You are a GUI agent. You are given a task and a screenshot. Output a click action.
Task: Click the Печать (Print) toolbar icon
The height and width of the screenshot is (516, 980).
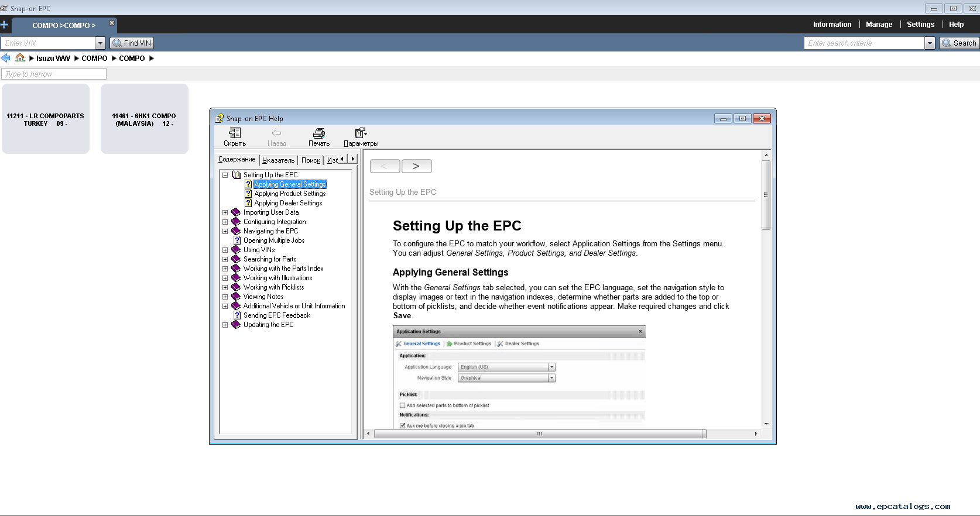[x=319, y=137]
